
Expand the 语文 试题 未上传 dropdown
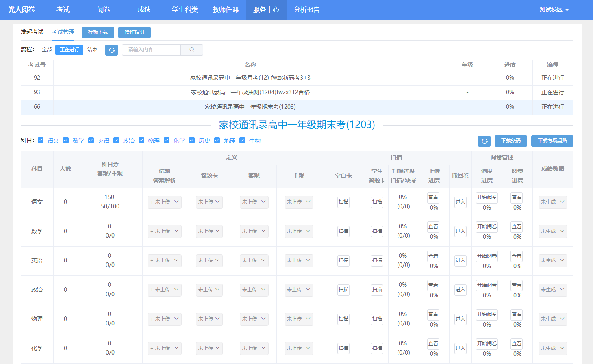165,202
